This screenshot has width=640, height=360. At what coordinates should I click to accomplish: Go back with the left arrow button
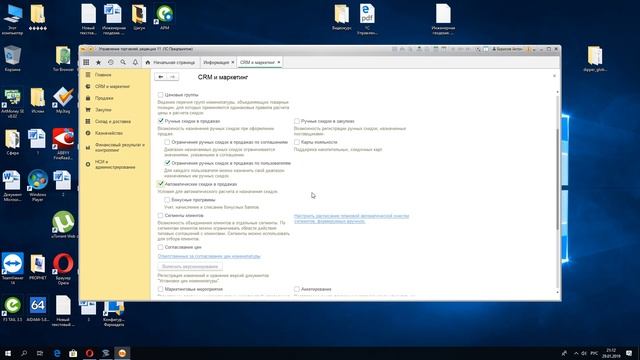click(x=160, y=77)
